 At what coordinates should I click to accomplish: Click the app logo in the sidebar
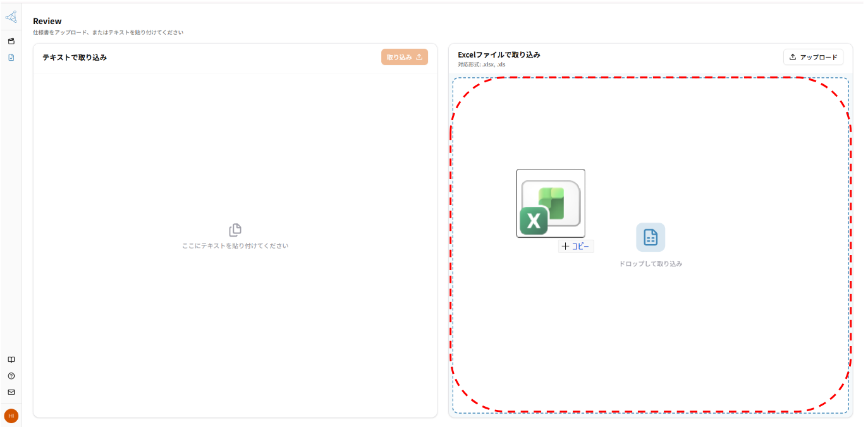tap(11, 17)
